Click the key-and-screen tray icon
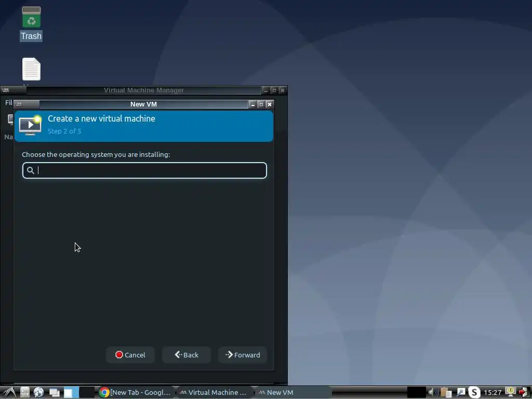 click(460, 392)
